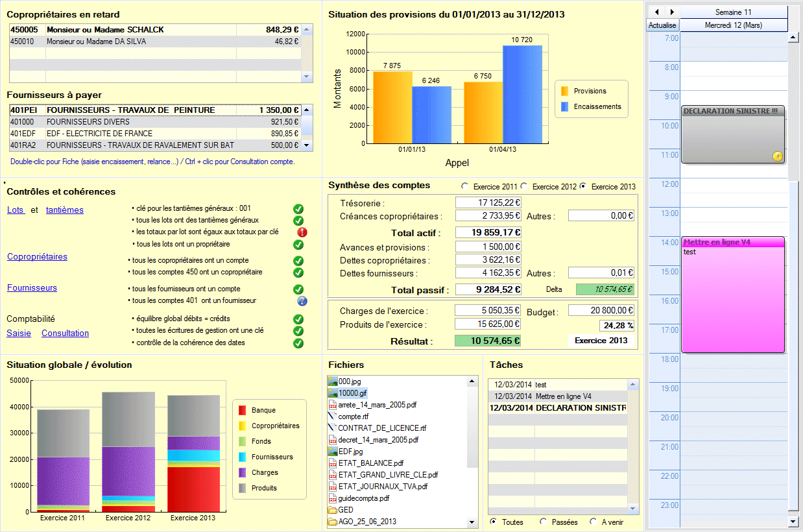803x532 pixels.
Task: Click the Actualise button
Action: [x=662, y=25]
